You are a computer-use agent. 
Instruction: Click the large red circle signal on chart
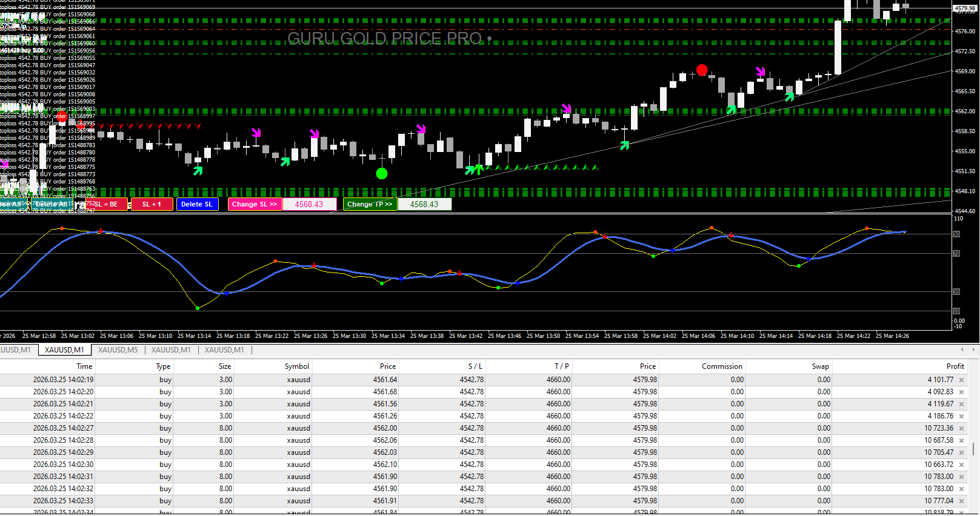click(702, 70)
